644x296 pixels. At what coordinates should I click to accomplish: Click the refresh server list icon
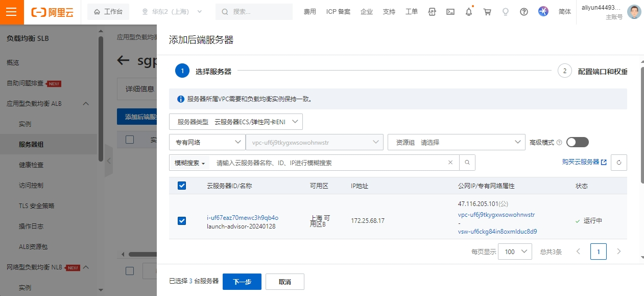(x=618, y=163)
